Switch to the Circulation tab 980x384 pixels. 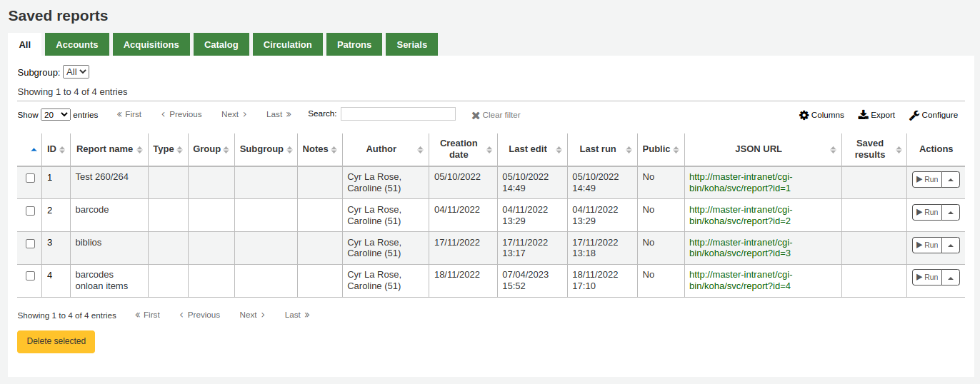287,44
